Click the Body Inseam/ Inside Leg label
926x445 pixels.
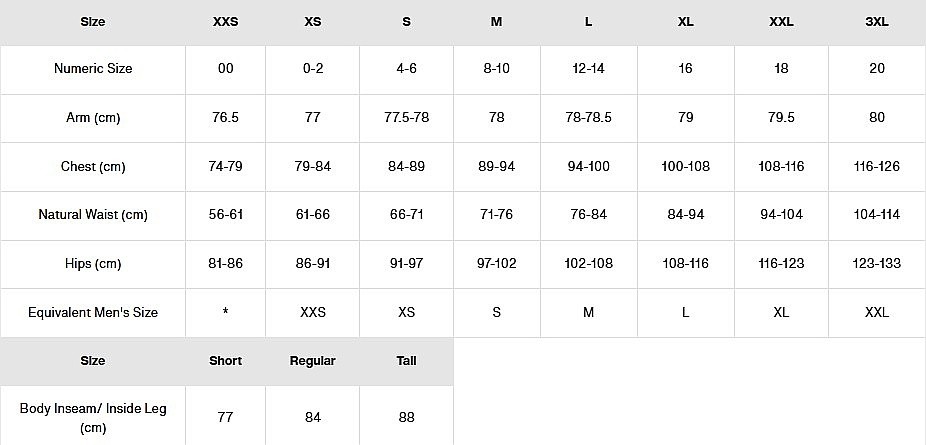93,417
